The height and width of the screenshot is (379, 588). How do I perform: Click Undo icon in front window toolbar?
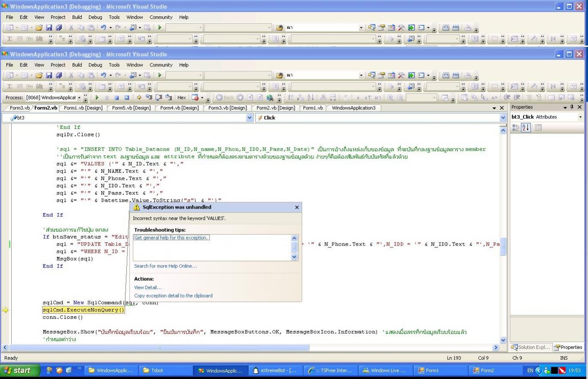point(104,75)
